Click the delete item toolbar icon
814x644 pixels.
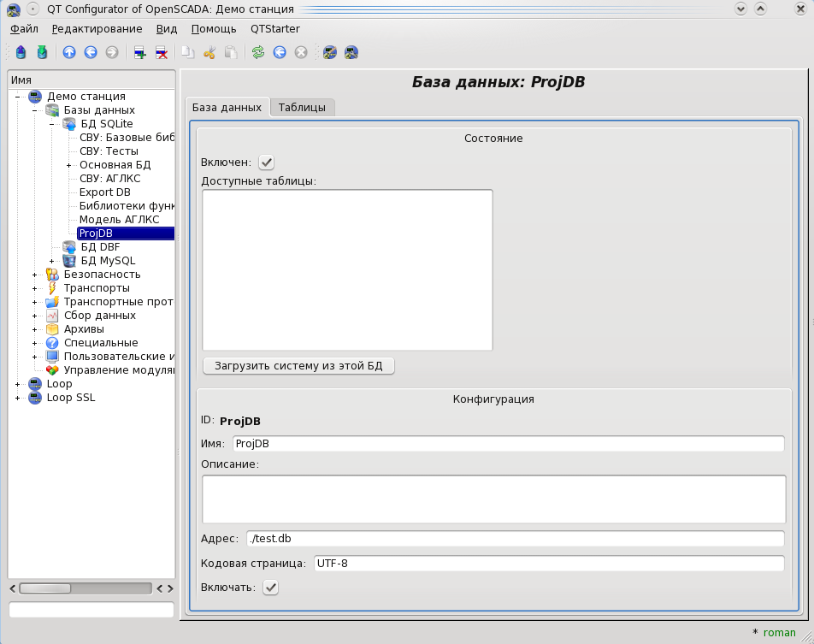click(x=161, y=52)
